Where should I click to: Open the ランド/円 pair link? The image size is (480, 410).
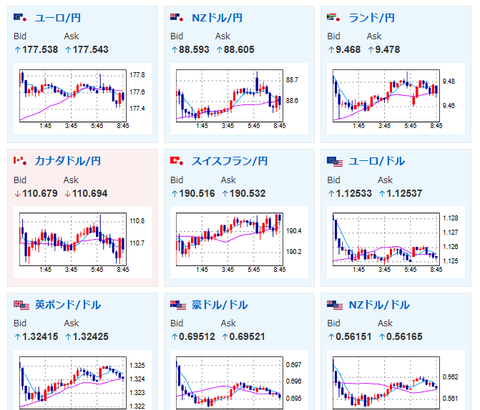pyautogui.click(x=372, y=18)
